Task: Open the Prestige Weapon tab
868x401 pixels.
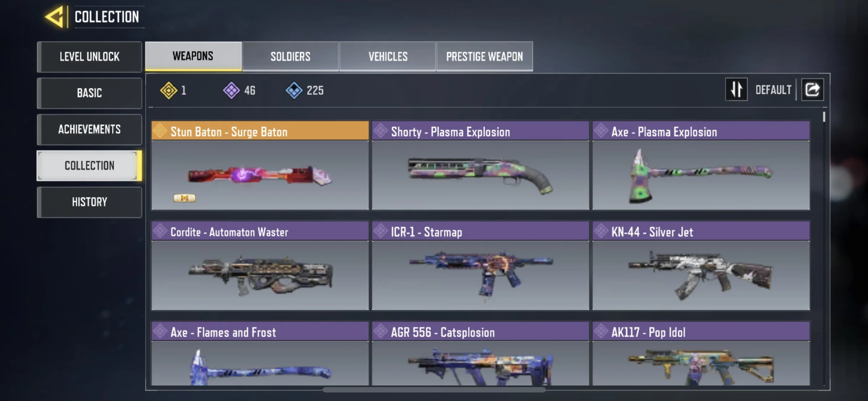Action: pyautogui.click(x=485, y=56)
